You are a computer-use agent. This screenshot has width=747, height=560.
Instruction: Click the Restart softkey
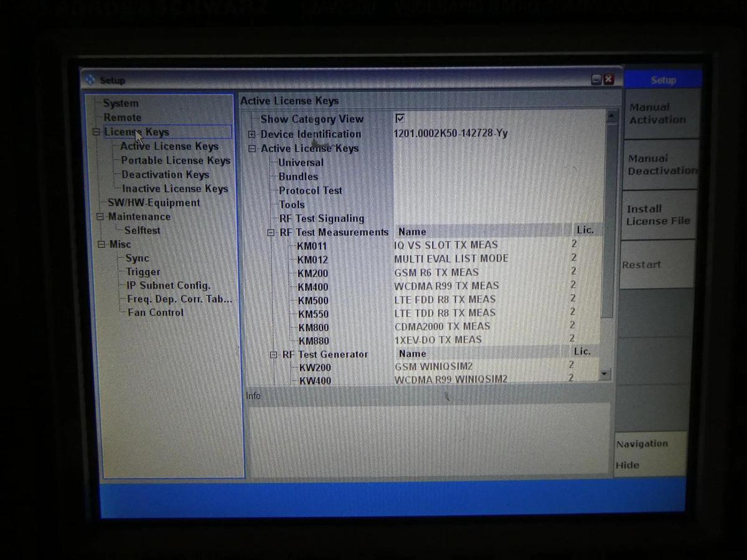tap(657, 264)
